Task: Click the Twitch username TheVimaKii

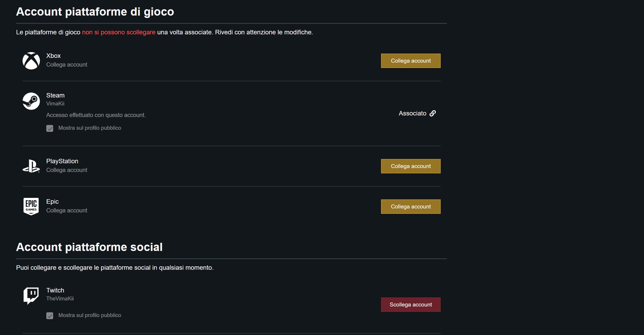Action: tap(60, 299)
